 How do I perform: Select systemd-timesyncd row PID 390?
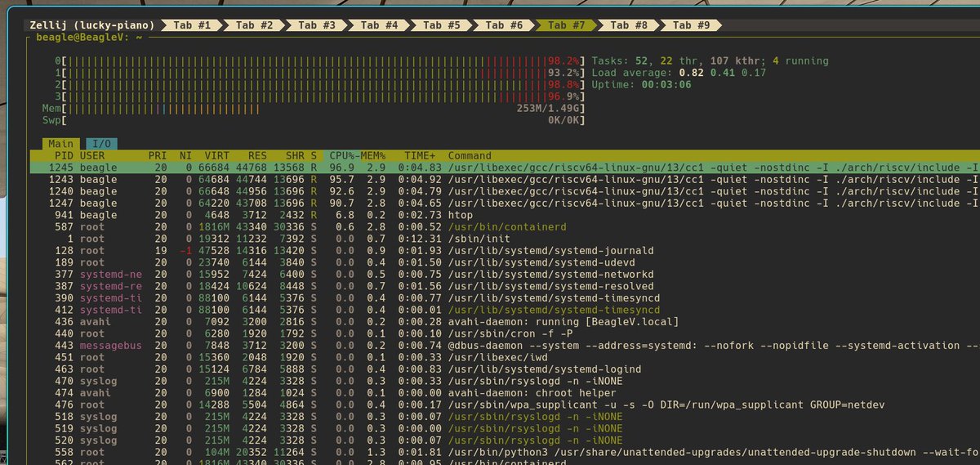point(505,297)
